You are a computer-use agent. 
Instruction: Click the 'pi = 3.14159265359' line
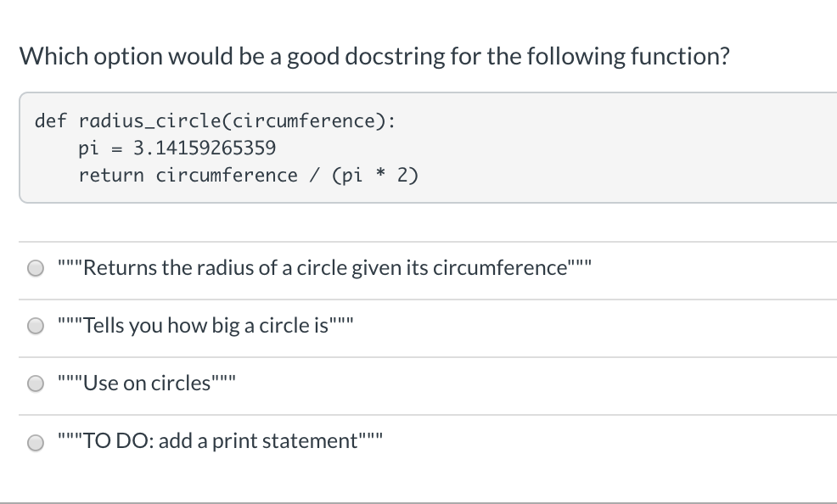178,148
